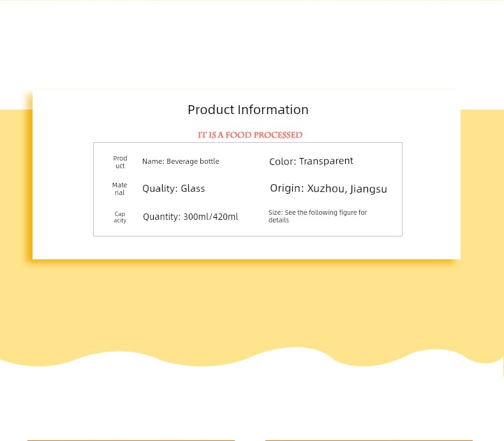Click the Product Information heading

click(x=248, y=110)
